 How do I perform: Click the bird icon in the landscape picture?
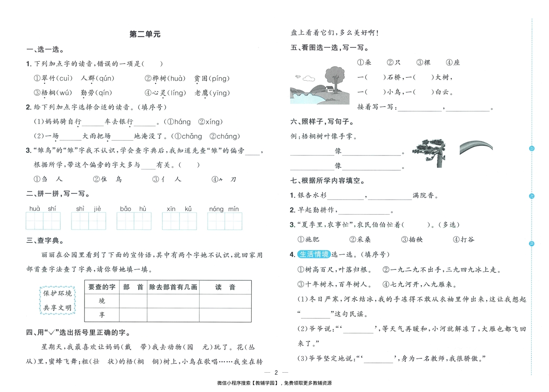[298, 77]
